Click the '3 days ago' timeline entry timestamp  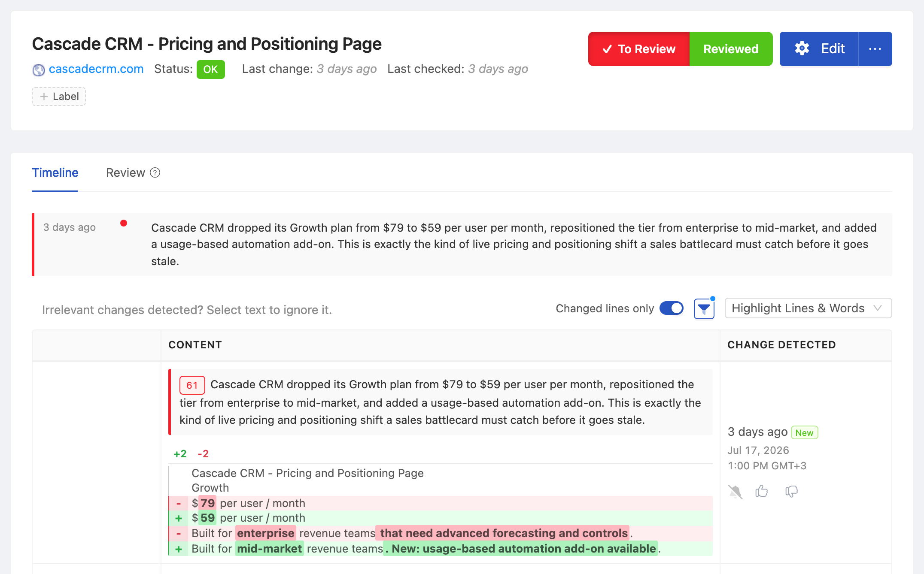click(70, 227)
